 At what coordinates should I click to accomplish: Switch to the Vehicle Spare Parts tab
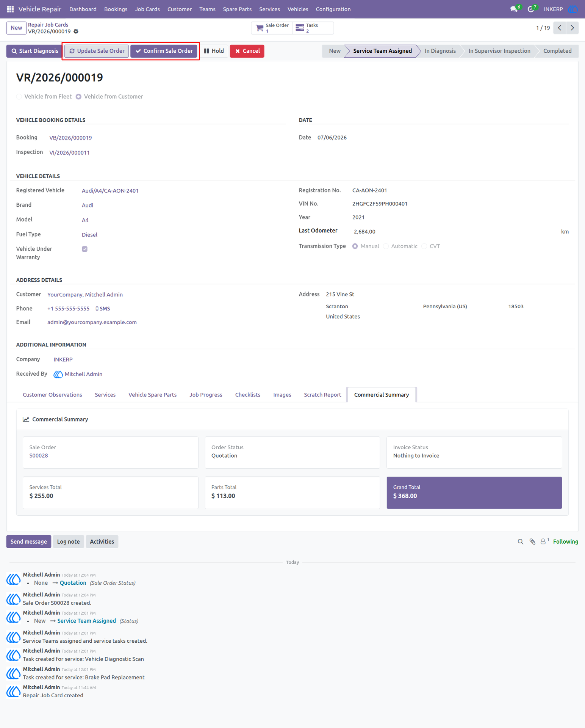tap(152, 395)
